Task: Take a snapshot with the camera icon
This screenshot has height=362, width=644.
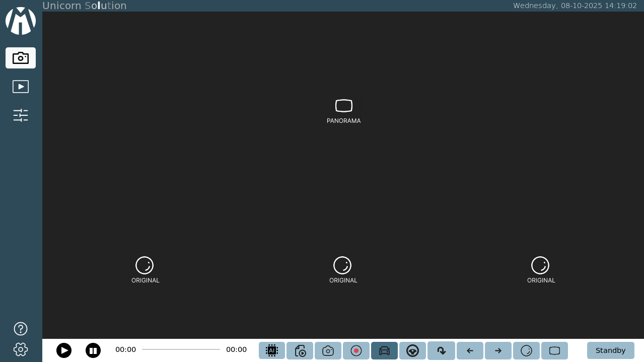Action: 328,350
